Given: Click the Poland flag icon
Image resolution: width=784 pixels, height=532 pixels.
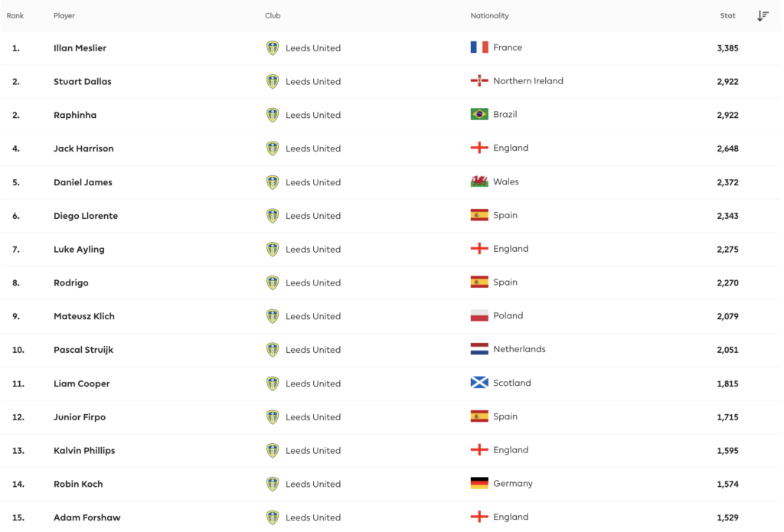Looking at the screenshot, I should point(479,316).
